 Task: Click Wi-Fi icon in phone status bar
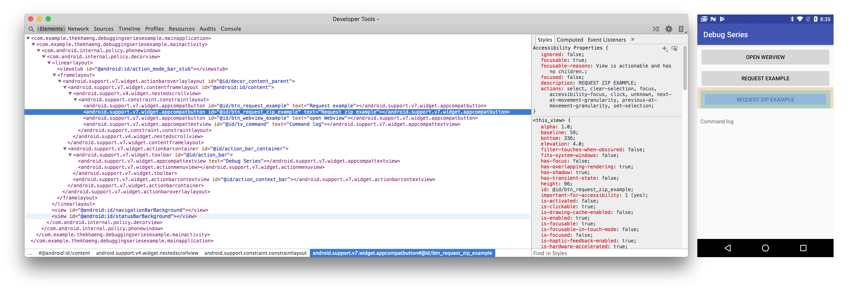pos(800,19)
